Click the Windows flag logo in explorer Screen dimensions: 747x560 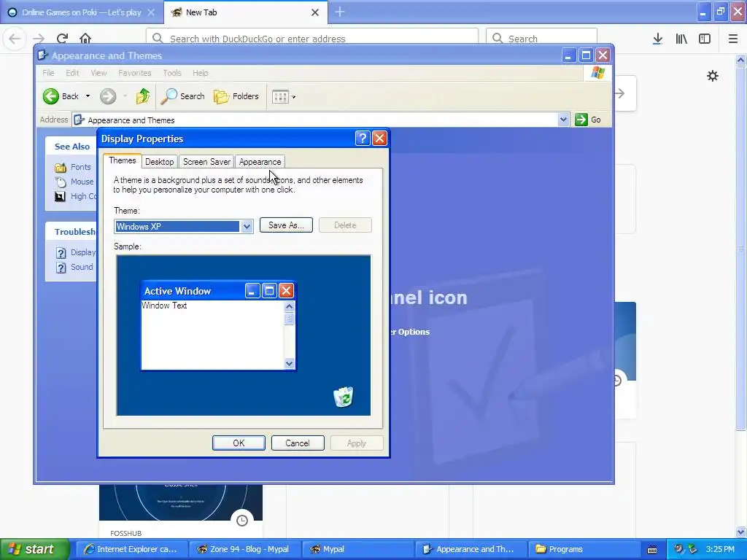[x=598, y=73]
